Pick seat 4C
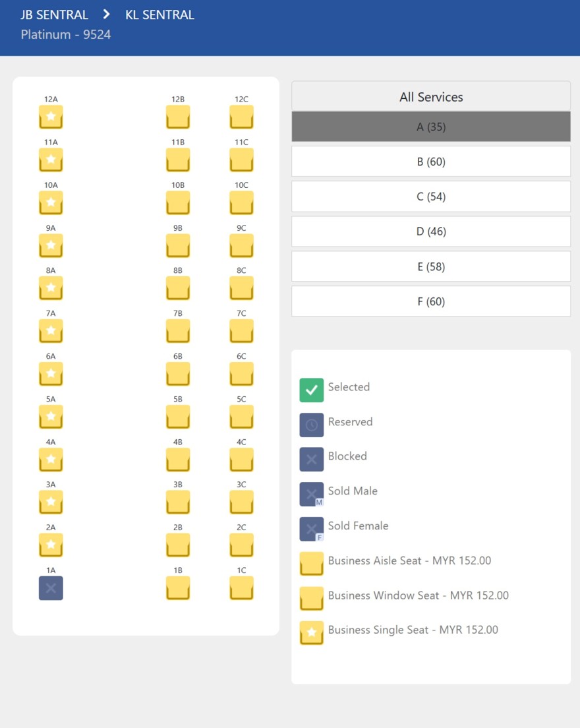This screenshot has width=580, height=728. pos(241,460)
